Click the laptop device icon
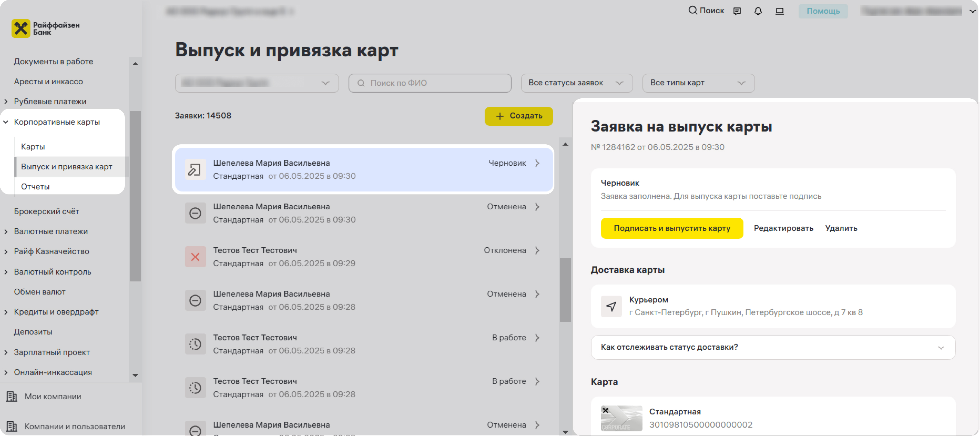The image size is (980, 436). 780,11
